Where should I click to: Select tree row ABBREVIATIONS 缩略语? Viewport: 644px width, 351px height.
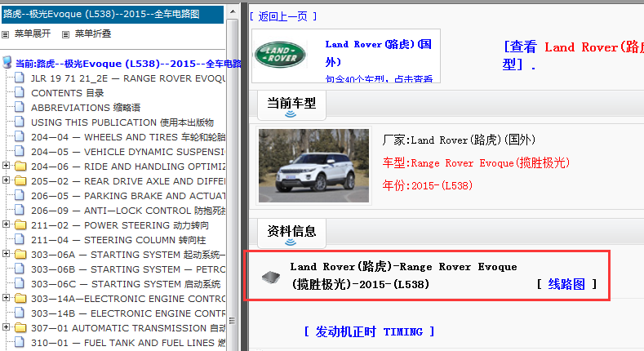click(x=86, y=108)
